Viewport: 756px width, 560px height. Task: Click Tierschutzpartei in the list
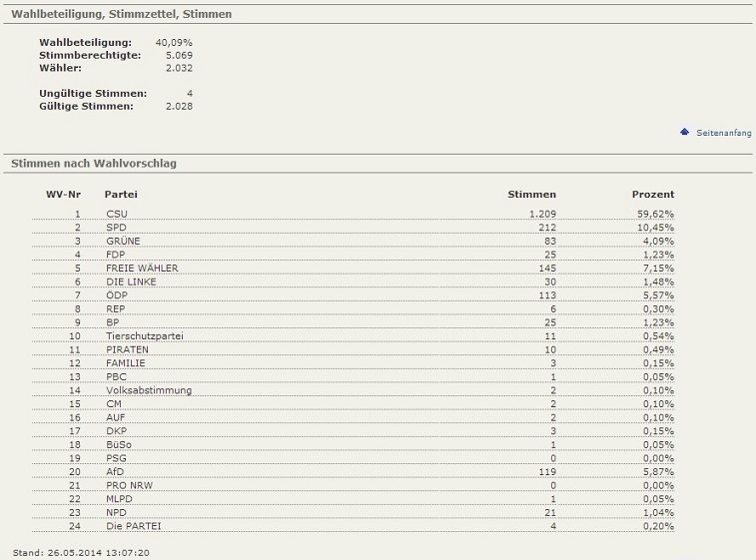pyautogui.click(x=145, y=336)
